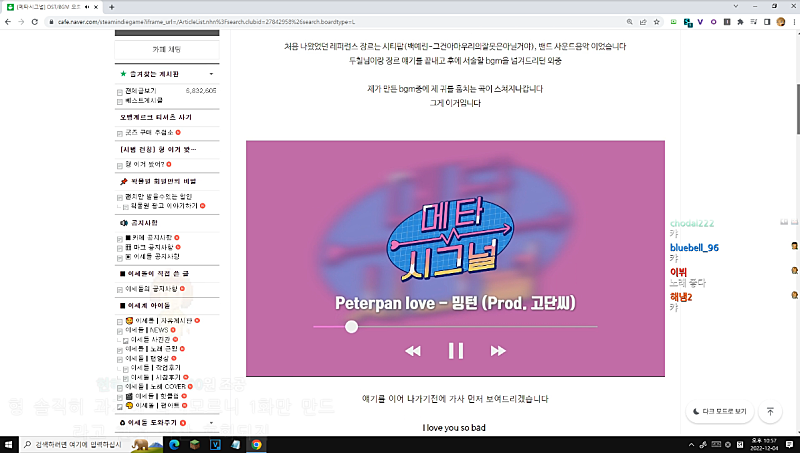Open the Chrome three-dot menu

[x=794, y=22]
